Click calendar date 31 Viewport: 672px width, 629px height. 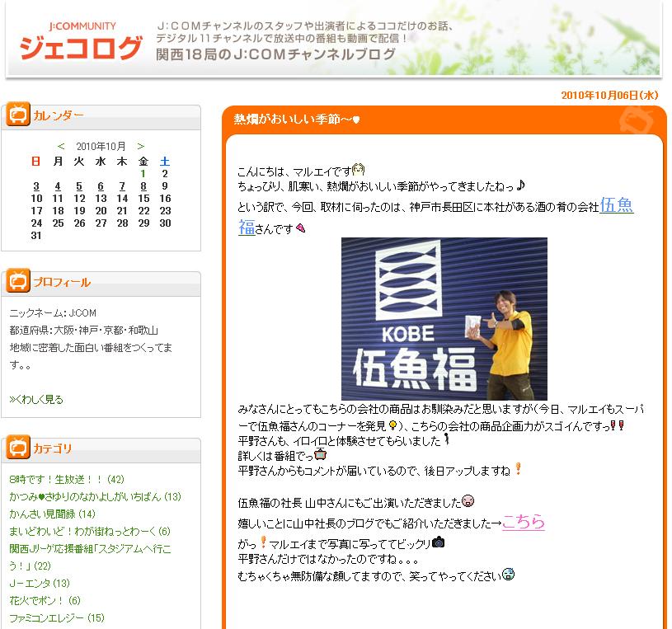click(x=36, y=235)
